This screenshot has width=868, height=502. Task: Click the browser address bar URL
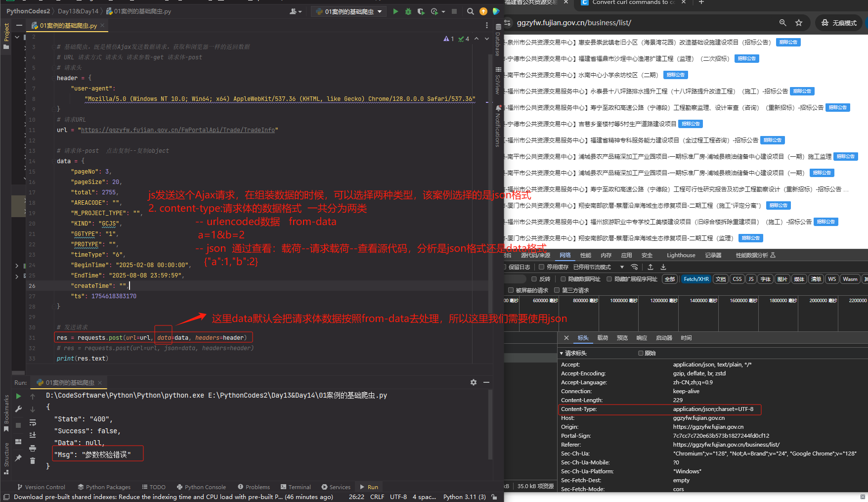tap(573, 23)
